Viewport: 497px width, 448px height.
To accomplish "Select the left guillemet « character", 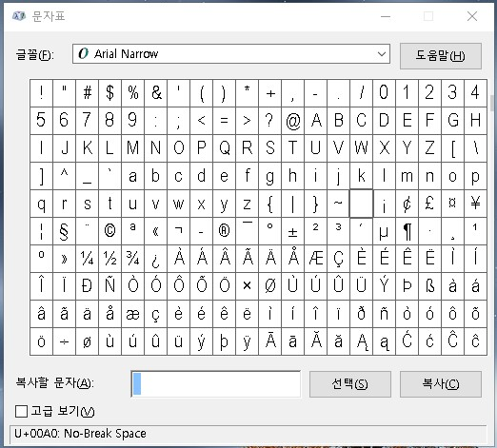I will pos(155,231).
